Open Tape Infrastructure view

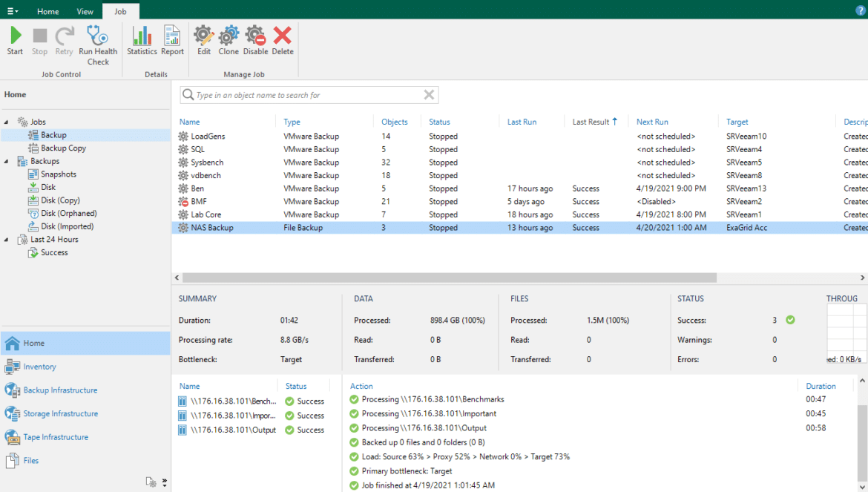[85, 437]
